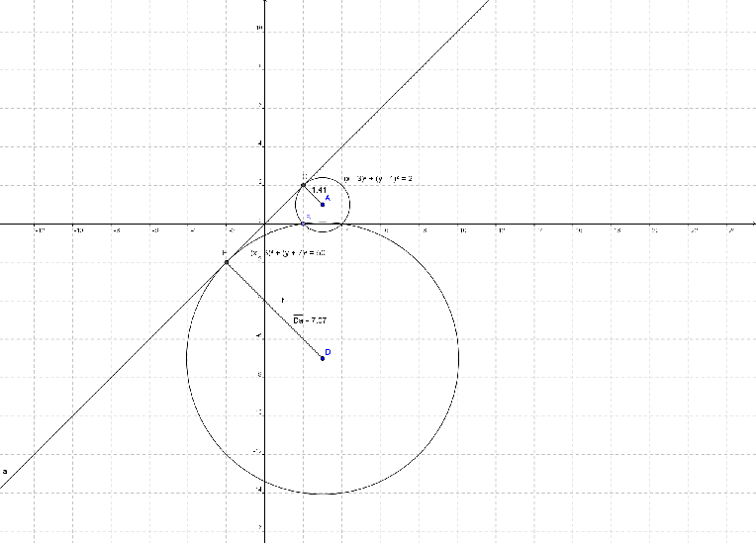Select the light-blue point B on the x-axis

303,225
